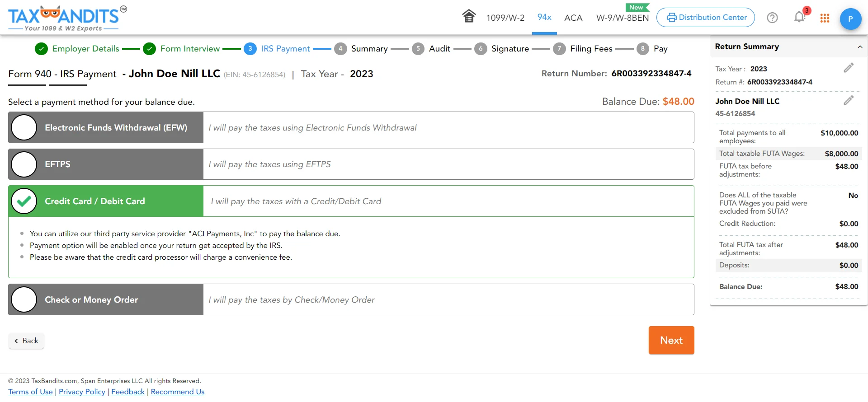
Task: Open the 1099/W-2 menu
Action: tap(505, 18)
